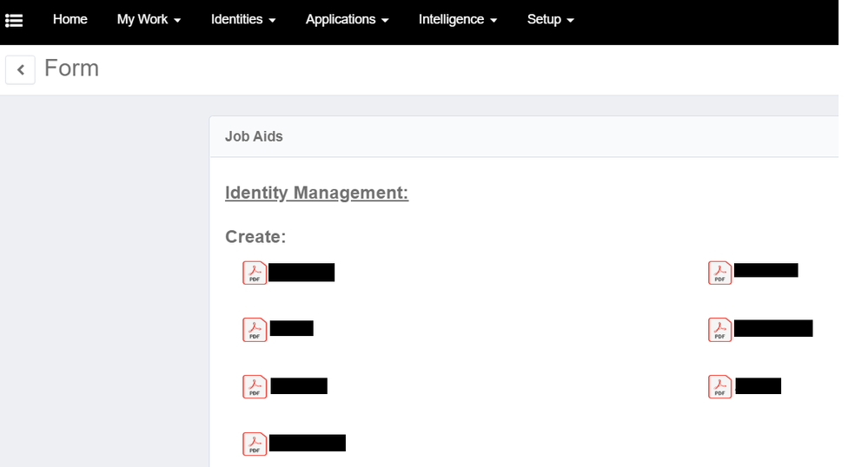Open the Identities dropdown menu
This screenshot has width=868, height=467.
coord(243,19)
